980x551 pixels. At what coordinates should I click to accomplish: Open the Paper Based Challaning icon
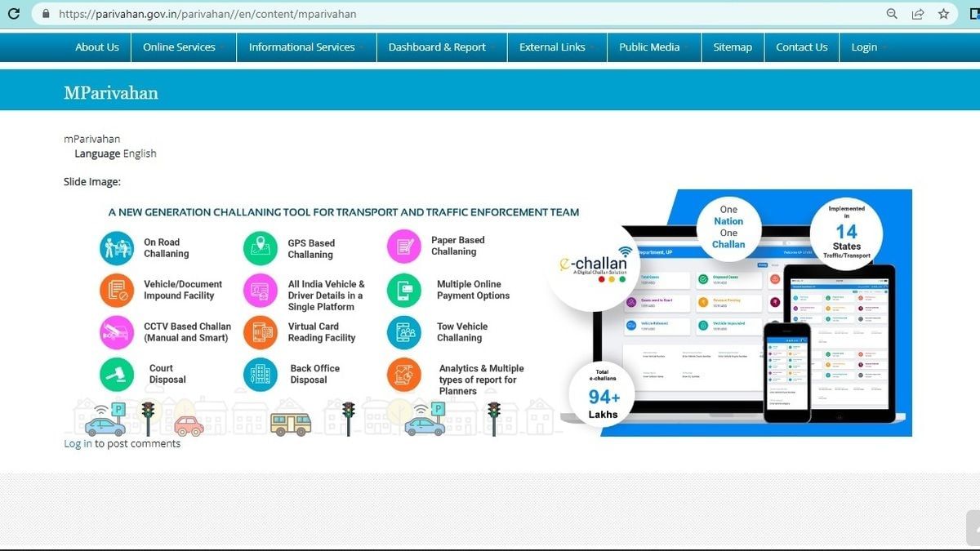(403, 247)
